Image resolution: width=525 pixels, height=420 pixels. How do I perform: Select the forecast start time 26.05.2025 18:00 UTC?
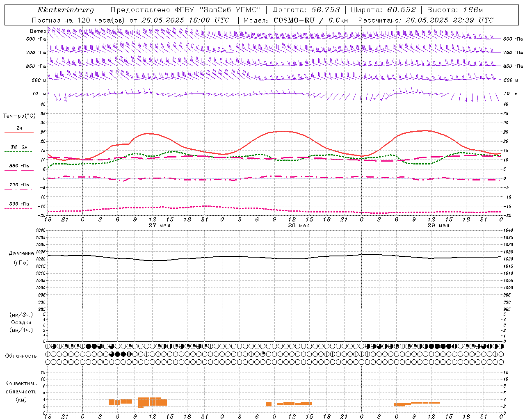(x=185, y=20)
